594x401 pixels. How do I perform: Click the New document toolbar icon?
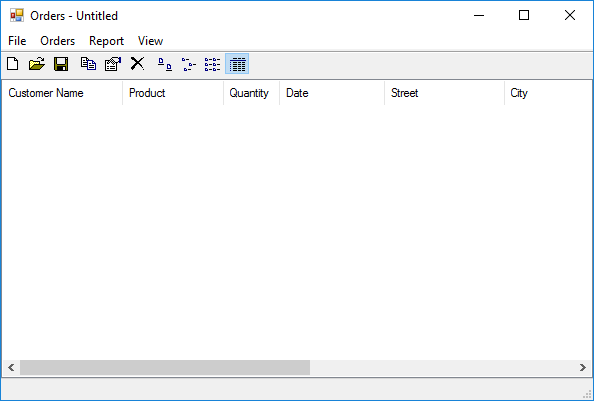coord(13,64)
